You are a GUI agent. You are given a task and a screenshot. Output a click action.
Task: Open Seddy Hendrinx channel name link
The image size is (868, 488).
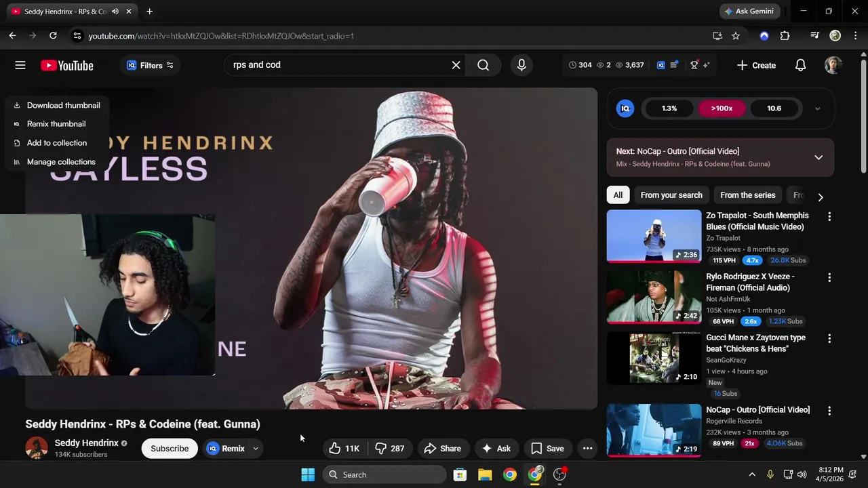(86, 443)
